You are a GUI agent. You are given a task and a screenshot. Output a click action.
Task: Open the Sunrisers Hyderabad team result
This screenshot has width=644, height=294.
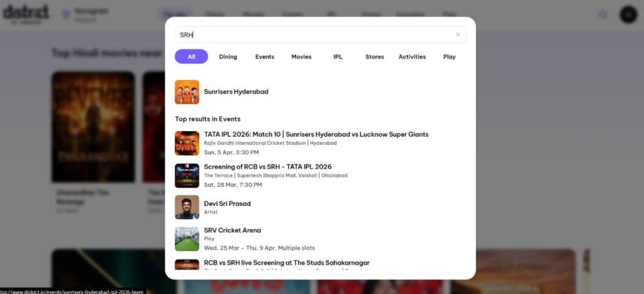pyautogui.click(x=236, y=92)
